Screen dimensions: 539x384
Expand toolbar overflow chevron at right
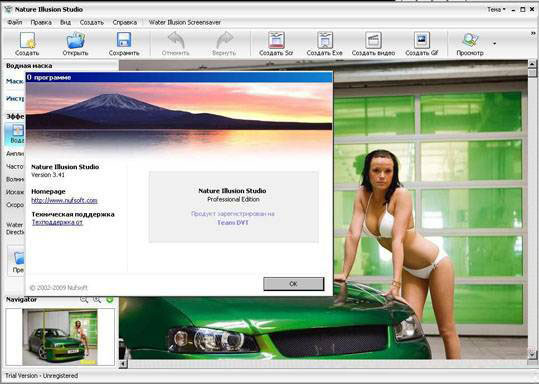pos(533,33)
